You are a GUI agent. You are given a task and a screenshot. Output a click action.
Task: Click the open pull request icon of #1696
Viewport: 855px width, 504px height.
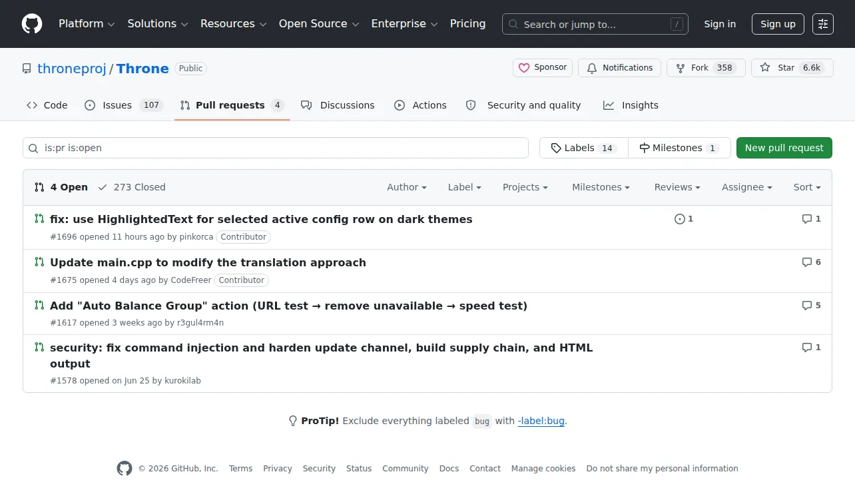[39, 218]
